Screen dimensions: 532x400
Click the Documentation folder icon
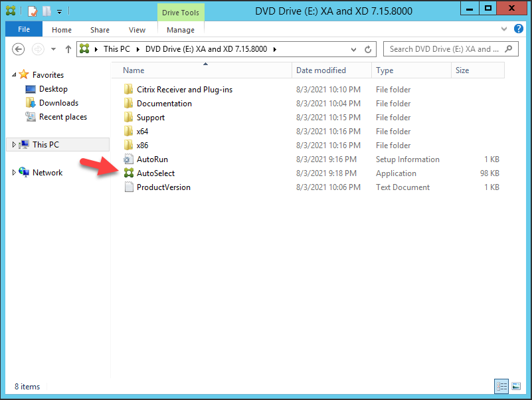(x=128, y=103)
